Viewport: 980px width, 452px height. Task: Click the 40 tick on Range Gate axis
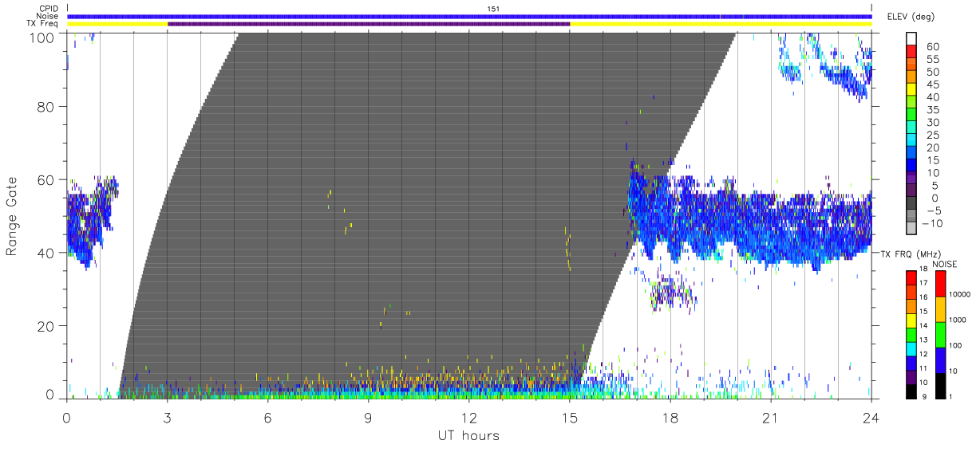pyautogui.click(x=47, y=253)
